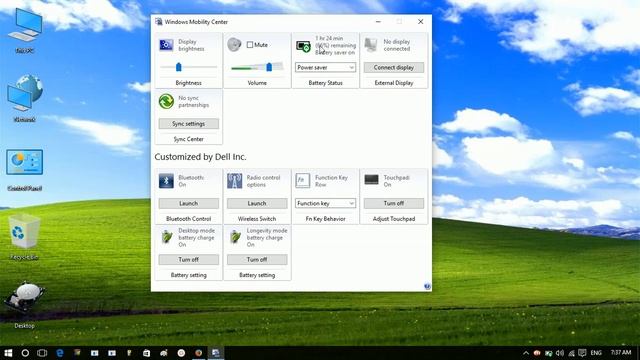Click the 7:37 AM taskbar clock
Viewport: 640px width, 360px height.
[621, 352]
